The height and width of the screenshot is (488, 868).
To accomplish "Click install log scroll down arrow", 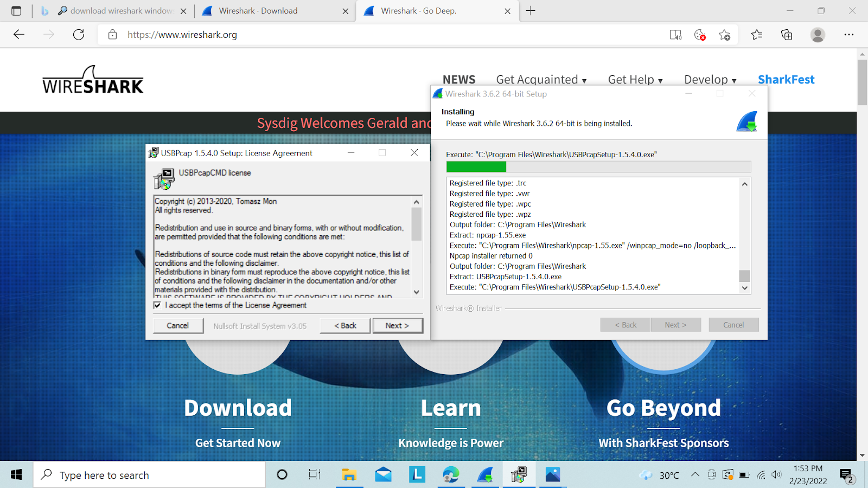I will [745, 288].
